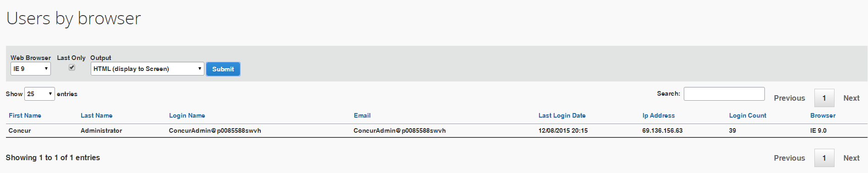
Task: Go to Previous page in top pagination
Action: (x=789, y=98)
